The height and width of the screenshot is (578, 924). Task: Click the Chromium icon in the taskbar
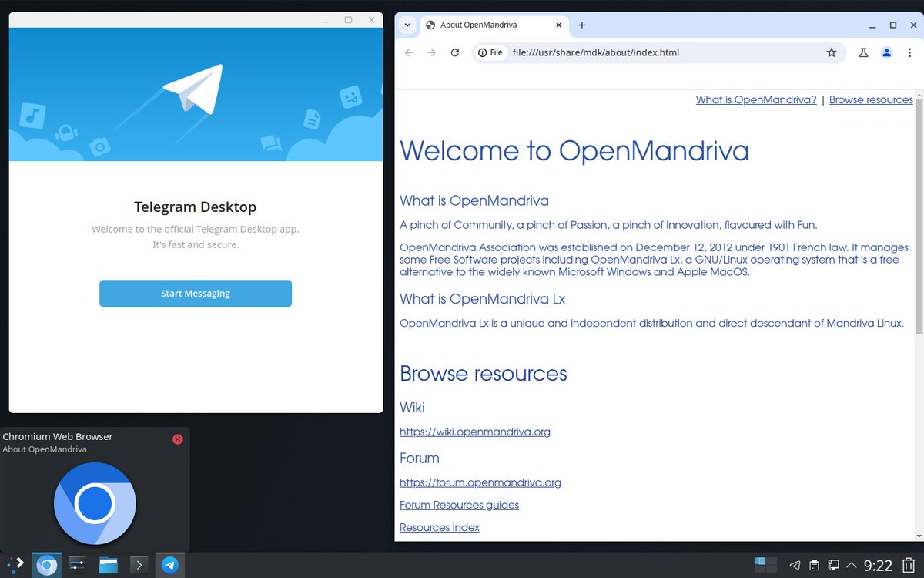pyautogui.click(x=46, y=566)
